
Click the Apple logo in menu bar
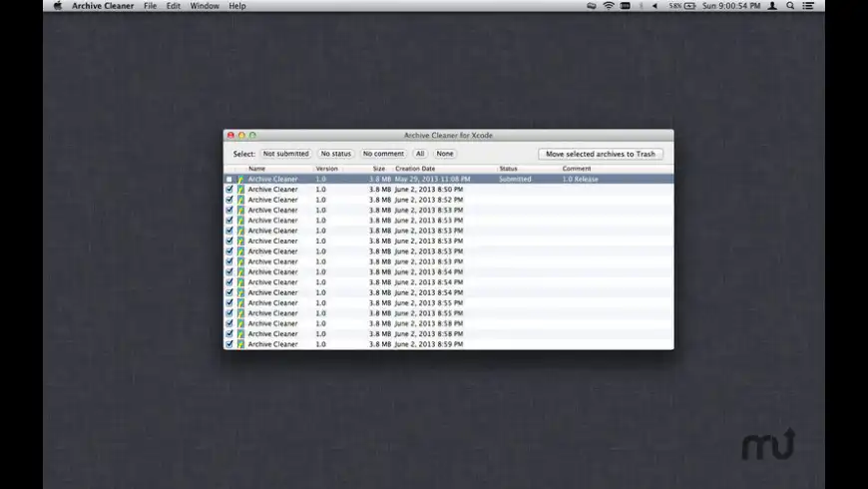click(x=57, y=6)
